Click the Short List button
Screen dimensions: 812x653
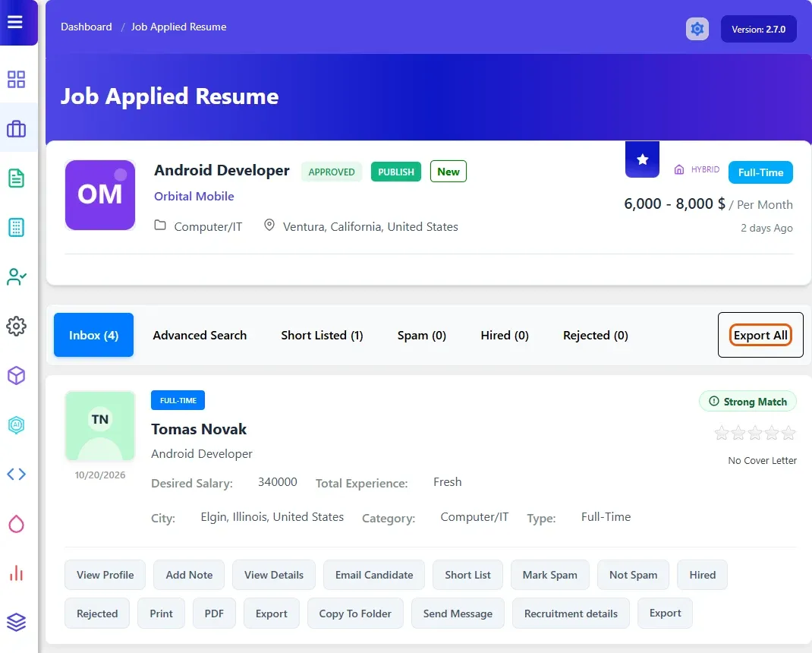coord(467,575)
